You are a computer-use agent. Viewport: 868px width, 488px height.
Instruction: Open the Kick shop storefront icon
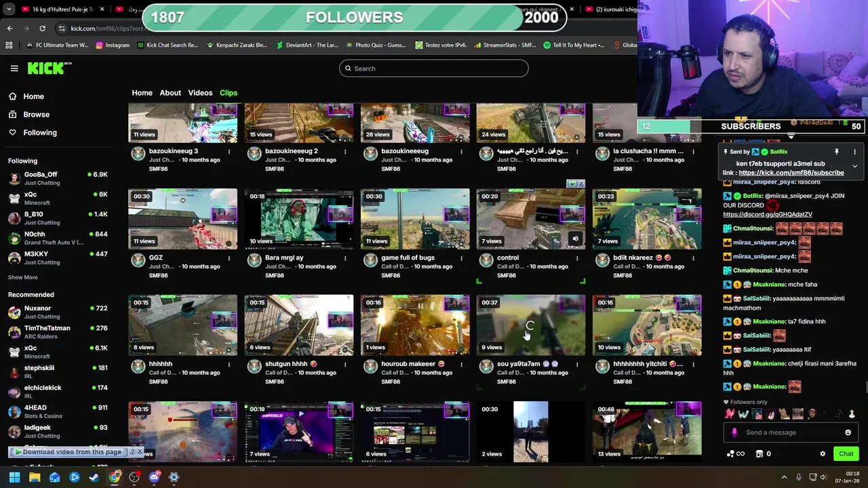(x=759, y=454)
